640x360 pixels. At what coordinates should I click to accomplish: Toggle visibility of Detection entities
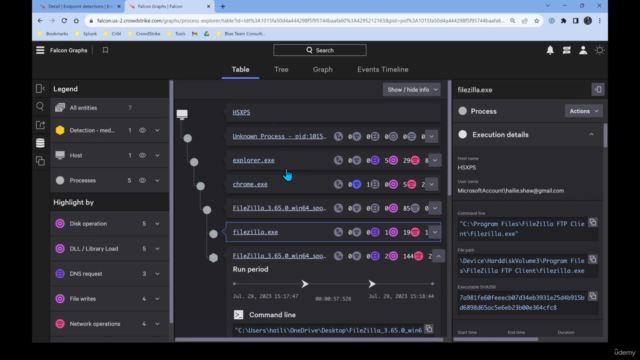point(142,130)
